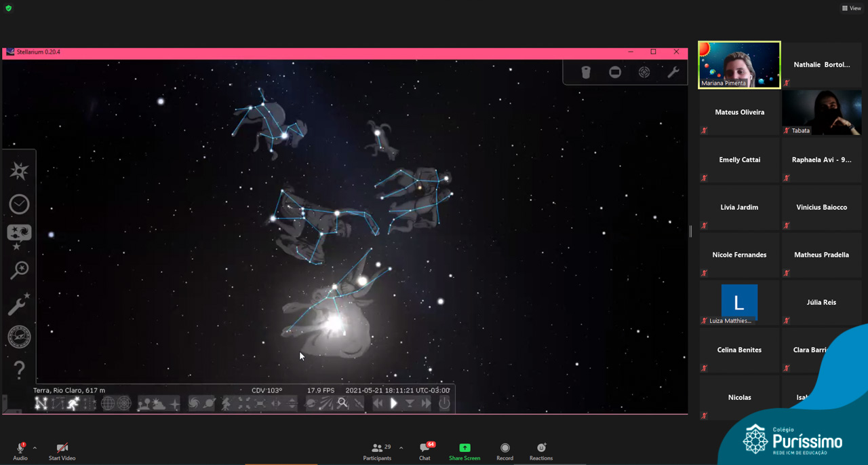Open Stellarium configuration wrench icon
Viewport: 868px width, 465px height.
pos(19,303)
